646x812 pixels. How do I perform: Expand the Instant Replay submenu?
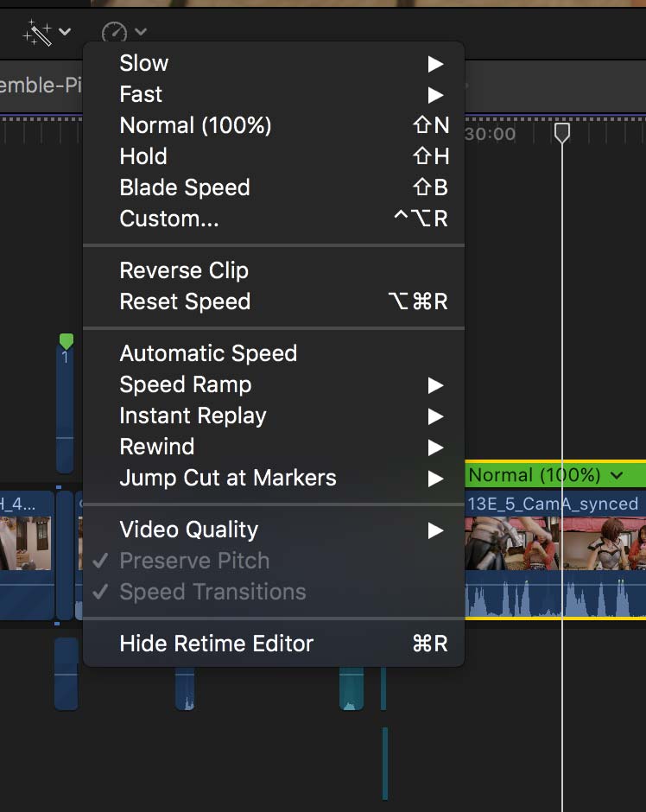273,416
